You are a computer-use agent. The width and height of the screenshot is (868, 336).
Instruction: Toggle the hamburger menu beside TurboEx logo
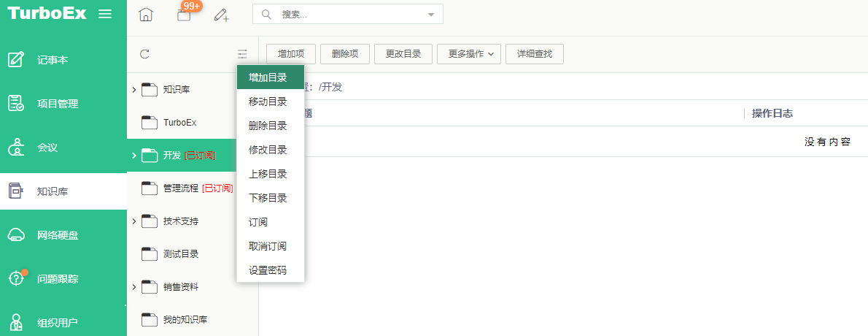pyautogui.click(x=105, y=15)
